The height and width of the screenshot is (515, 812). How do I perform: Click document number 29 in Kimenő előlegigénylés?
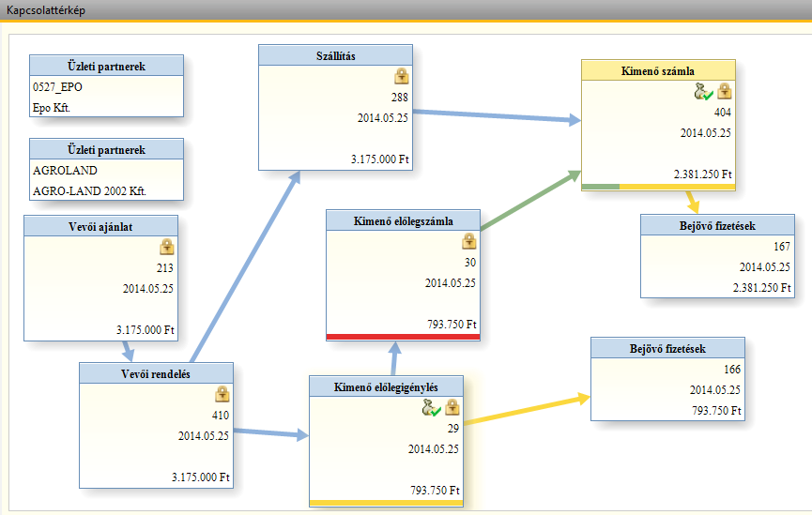click(x=453, y=429)
